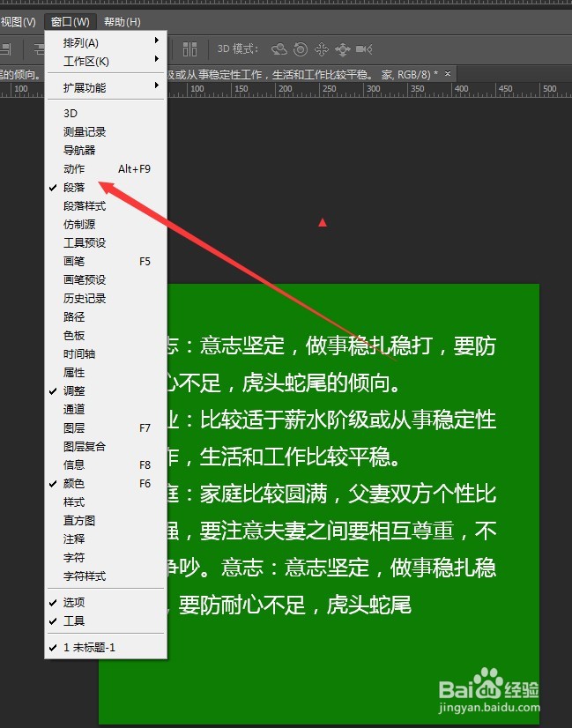Click the text line 虎头蛇尾的倾向 on canvas

(x=321, y=383)
